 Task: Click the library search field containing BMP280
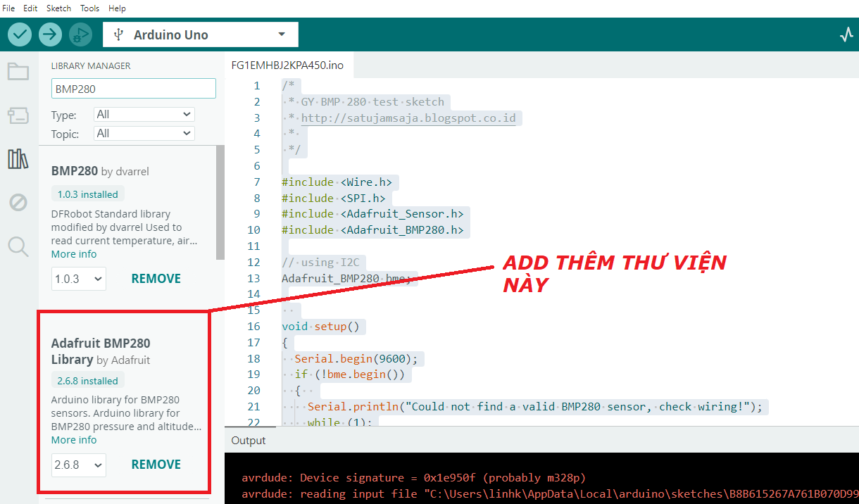133,89
